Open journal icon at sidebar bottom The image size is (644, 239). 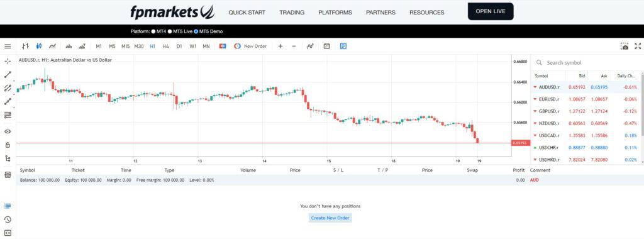point(8,233)
